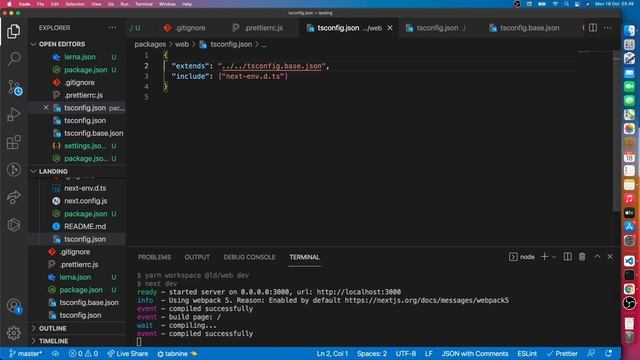
Task: Open the Explorer view in activity bar
Action: pyautogui.click(x=13, y=31)
